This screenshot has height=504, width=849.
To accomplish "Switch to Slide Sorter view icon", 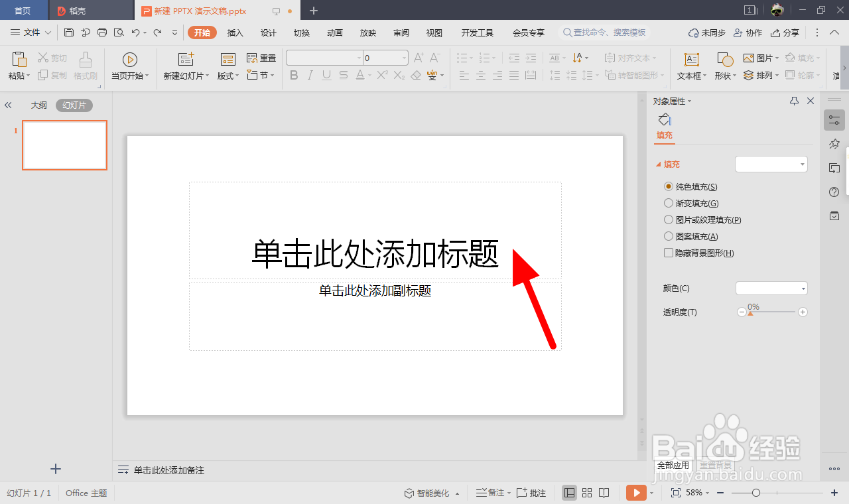I will [x=587, y=493].
